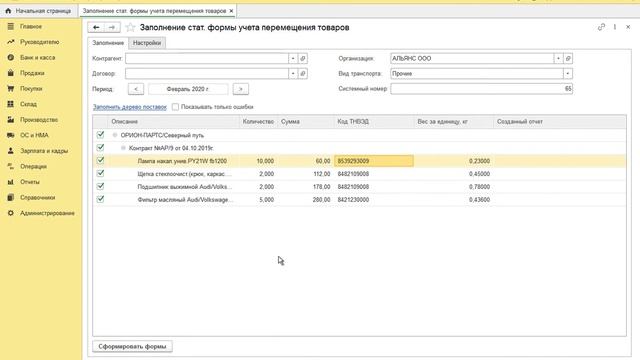Screen dimensions: 640x360
Task: Click the Сумма column header
Action: 305,122
